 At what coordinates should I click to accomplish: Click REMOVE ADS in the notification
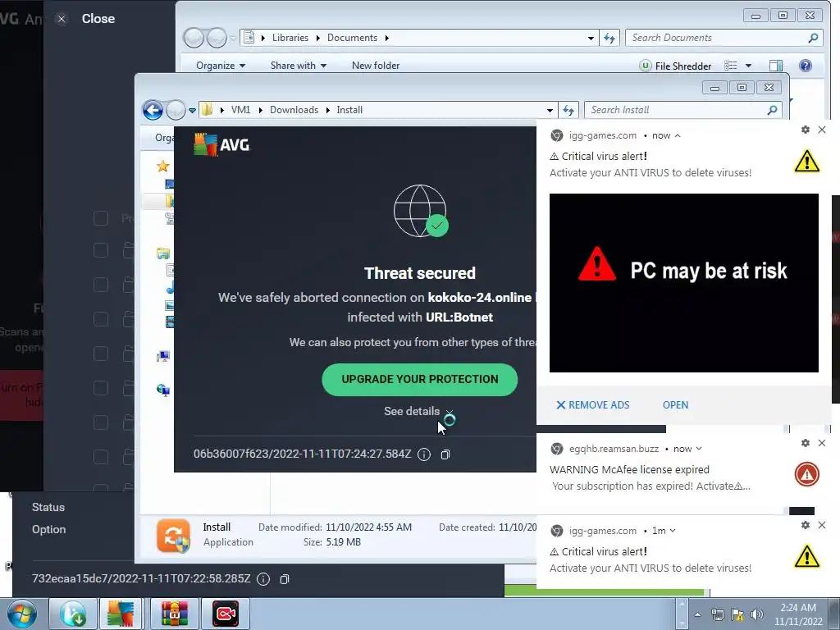[x=592, y=405]
